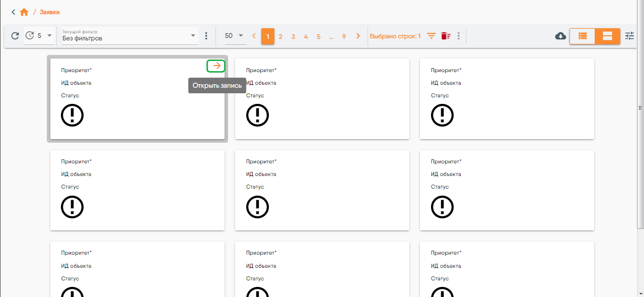Go to page 9
644x297 pixels.
click(344, 36)
